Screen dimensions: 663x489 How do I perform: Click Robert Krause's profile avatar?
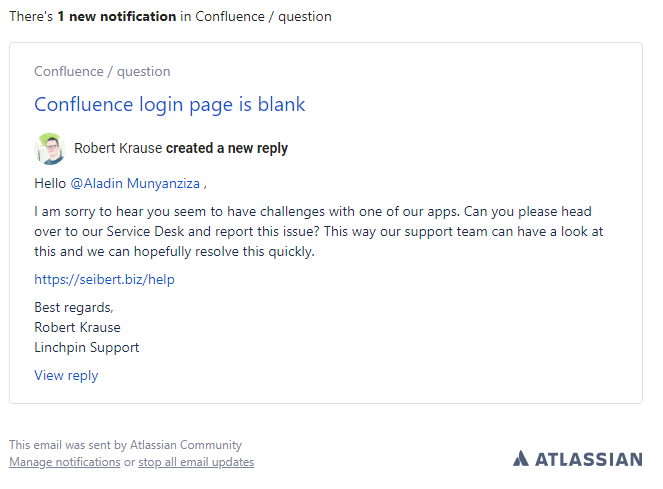point(50,149)
